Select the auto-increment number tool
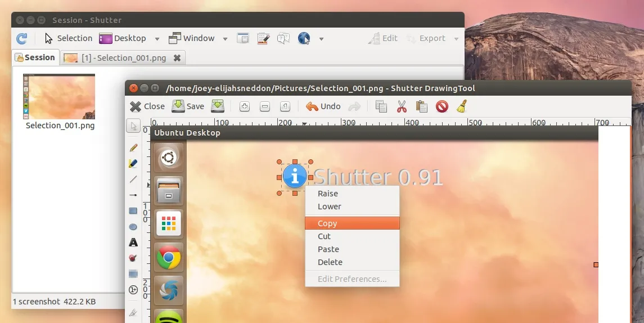Image resolution: width=644 pixels, height=323 pixels. coord(133,290)
